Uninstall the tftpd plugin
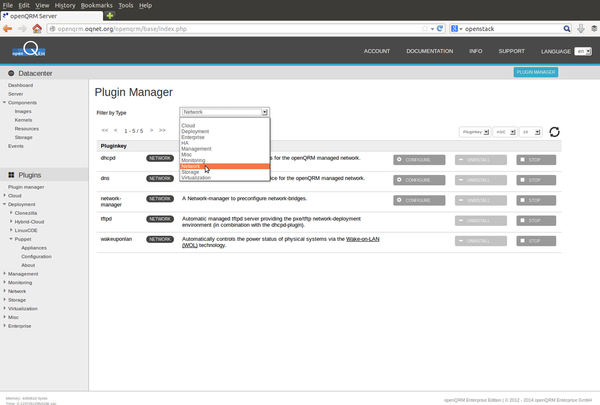The image size is (600, 405). click(481, 220)
